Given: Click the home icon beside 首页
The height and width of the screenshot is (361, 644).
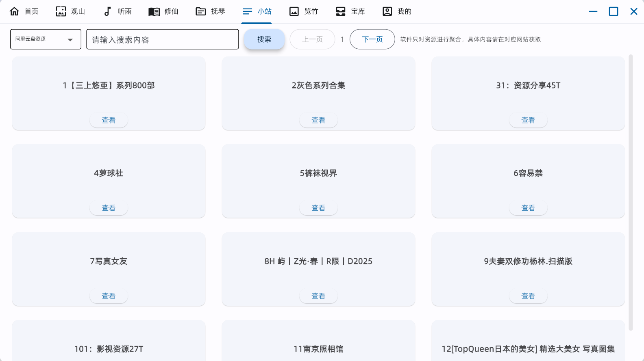Looking at the screenshot, I should pyautogui.click(x=14, y=11).
